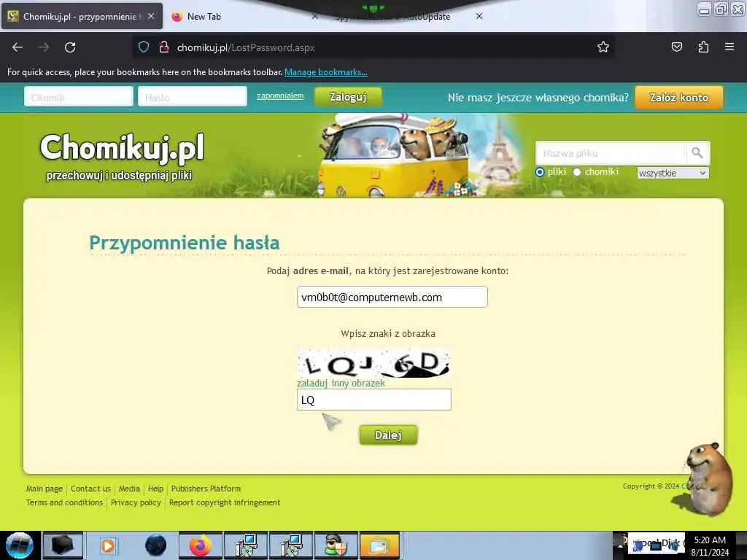Focus the Hasło password field
This screenshot has height=560, width=747.
click(193, 97)
